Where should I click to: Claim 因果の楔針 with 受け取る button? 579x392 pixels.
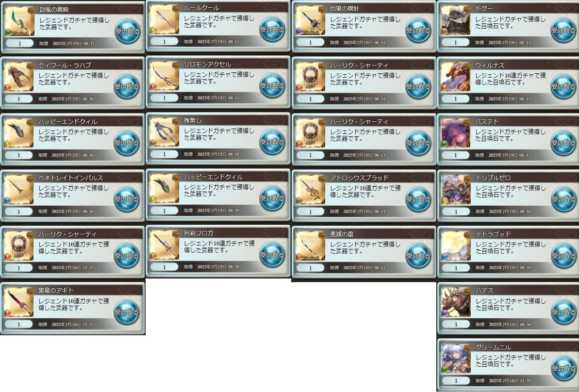pos(418,30)
